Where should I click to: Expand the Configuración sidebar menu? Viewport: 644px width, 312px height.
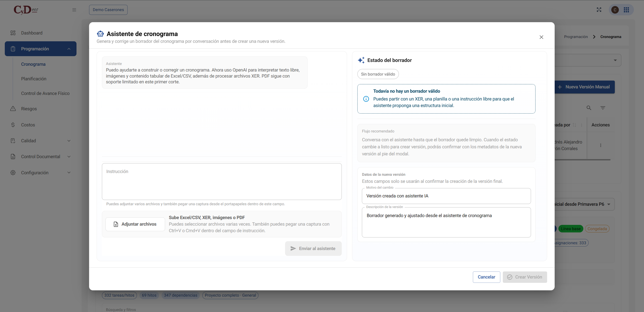(69, 173)
